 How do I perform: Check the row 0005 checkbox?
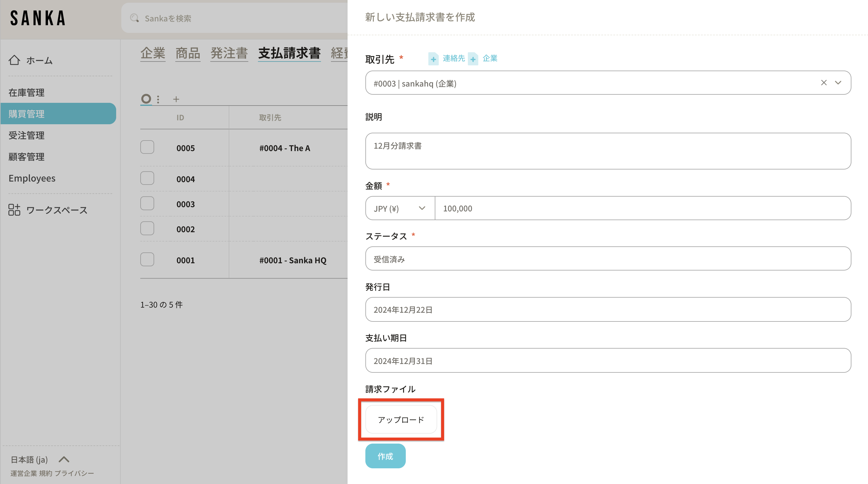(x=147, y=147)
